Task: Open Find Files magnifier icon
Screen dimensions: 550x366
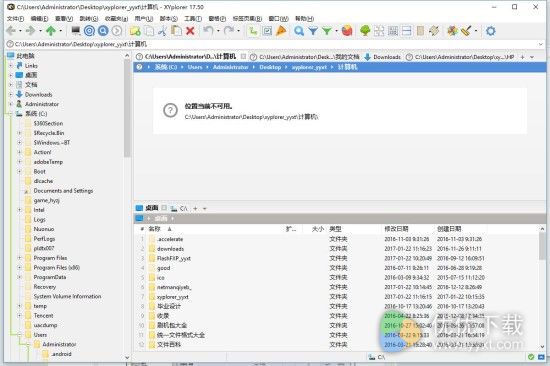Action: click(x=299, y=31)
